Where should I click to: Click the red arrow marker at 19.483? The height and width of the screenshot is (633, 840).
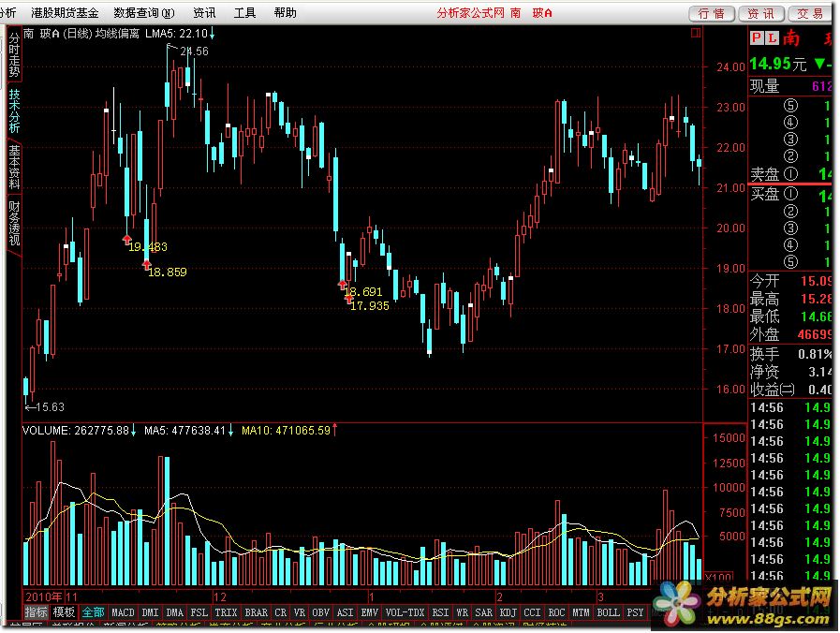coord(127,240)
